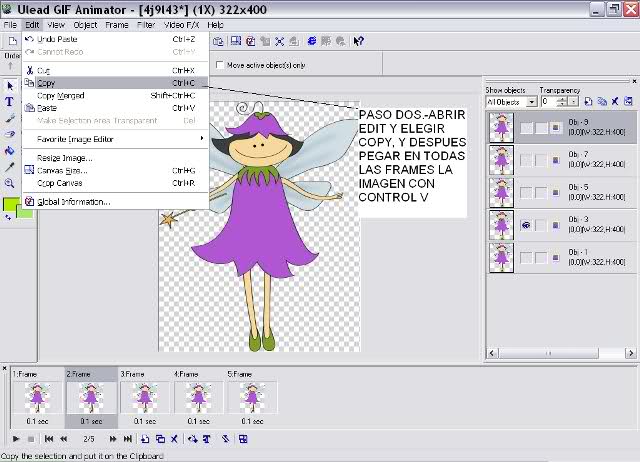The height and width of the screenshot is (462, 640).
Task: Expand Favorite Image Editor submenu
Action: click(x=115, y=139)
